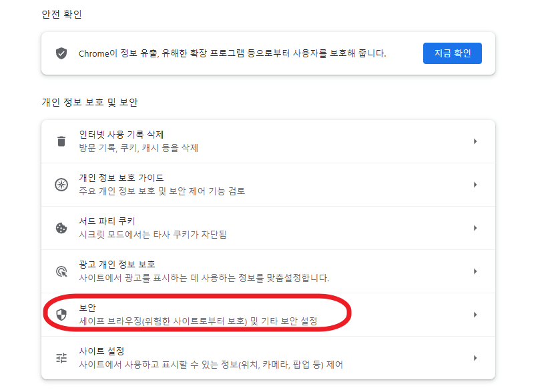This screenshot has height=392, width=550.
Task: Open 서드 파티 쿠키 via its chevron
Action: coord(475,227)
